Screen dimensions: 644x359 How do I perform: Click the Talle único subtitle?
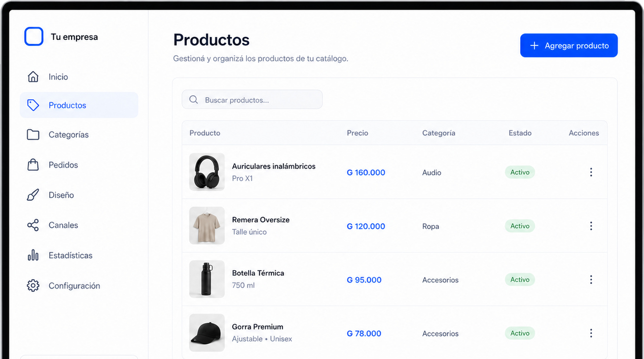pyautogui.click(x=249, y=232)
